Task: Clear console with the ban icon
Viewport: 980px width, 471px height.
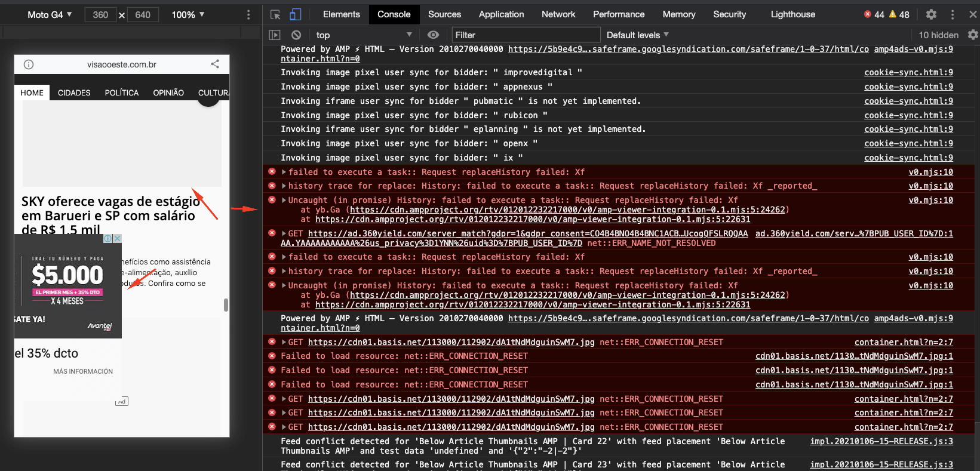Action: tap(296, 35)
